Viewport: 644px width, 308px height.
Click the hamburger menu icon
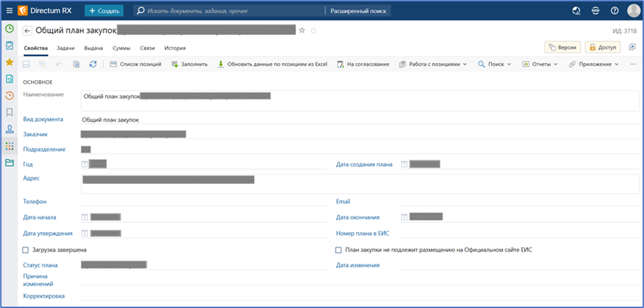pyautogui.click(x=10, y=11)
